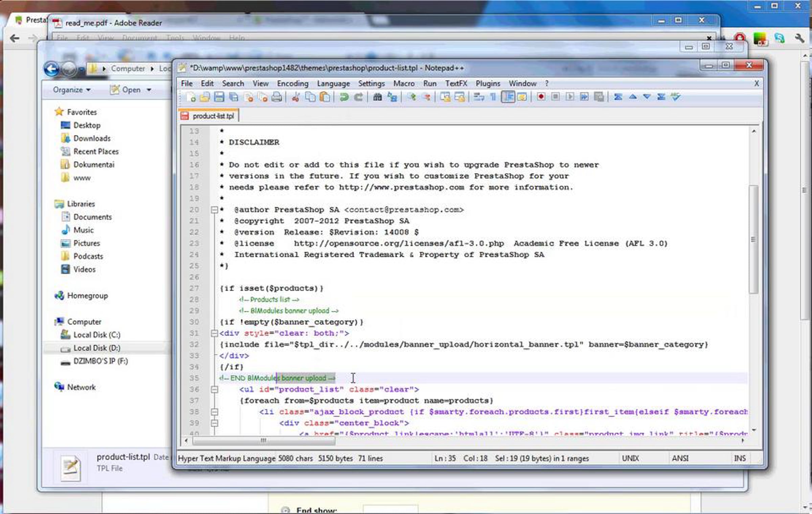Click the UNIX line ending status field
Viewport: 812px width, 514px height.
630,458
